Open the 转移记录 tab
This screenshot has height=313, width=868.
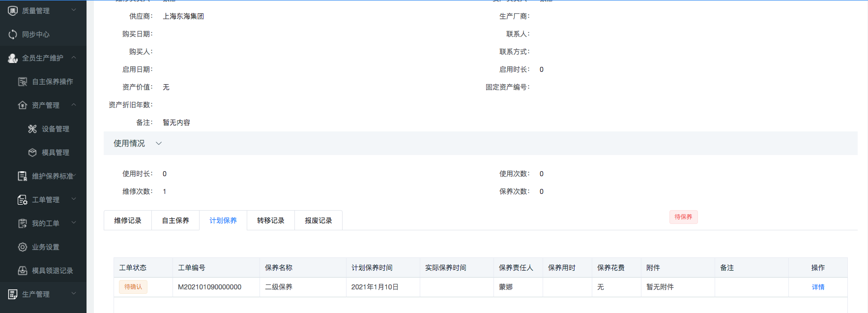pyautogui.click(x=271, y=220)
